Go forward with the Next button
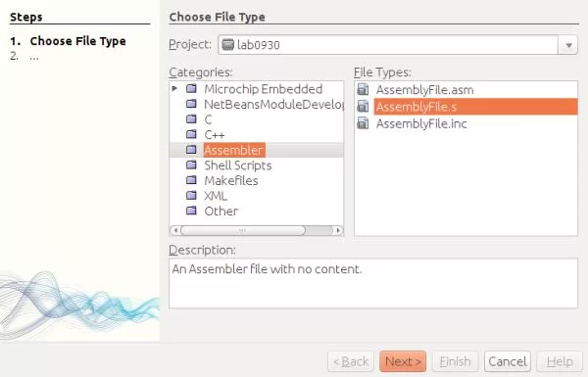Viewport: 588px width, 377px height. tap(403, 361)
